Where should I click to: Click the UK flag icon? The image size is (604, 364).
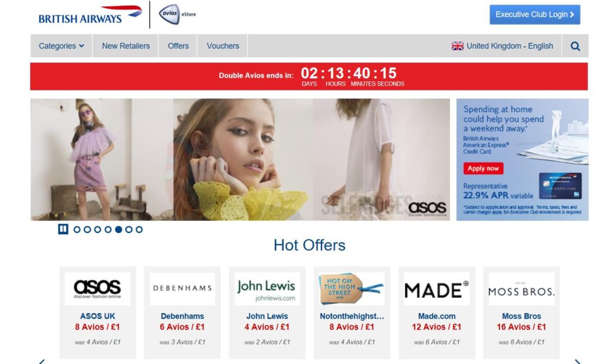[458, 46]
